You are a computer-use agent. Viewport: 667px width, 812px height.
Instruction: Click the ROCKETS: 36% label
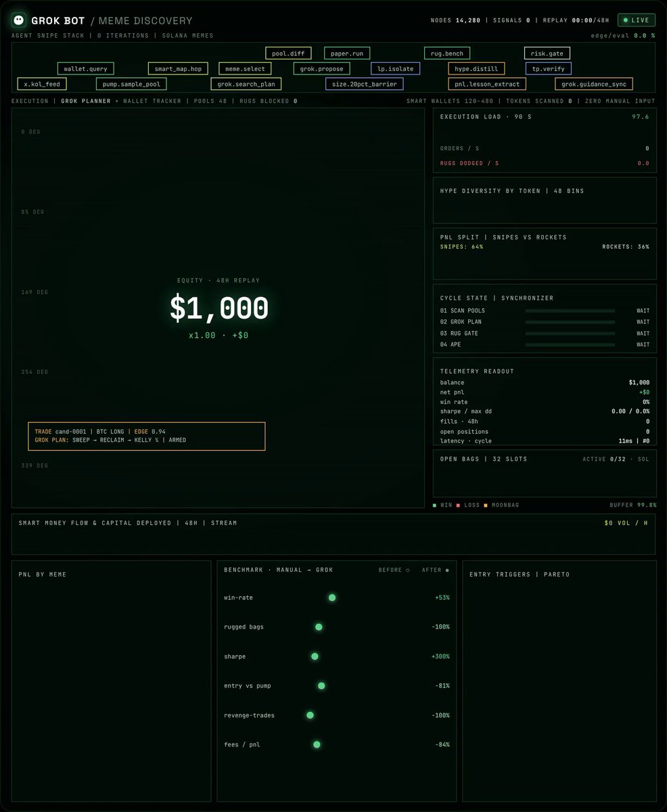[x=626, y=247]
